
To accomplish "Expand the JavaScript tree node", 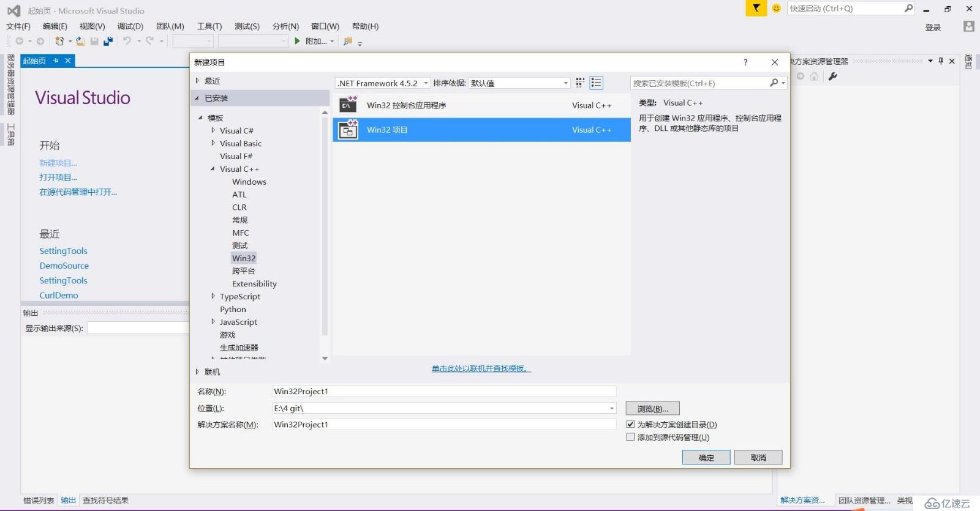I will pos(213,322).
